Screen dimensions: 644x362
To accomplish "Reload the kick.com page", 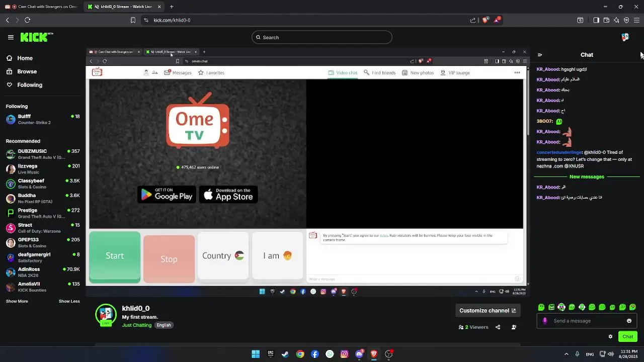I will (x=27, y=20).
